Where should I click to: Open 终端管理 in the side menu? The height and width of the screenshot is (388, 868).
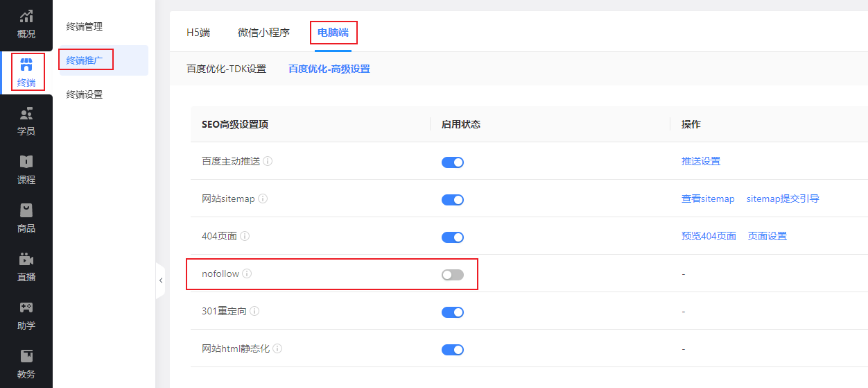coord(85,26)
